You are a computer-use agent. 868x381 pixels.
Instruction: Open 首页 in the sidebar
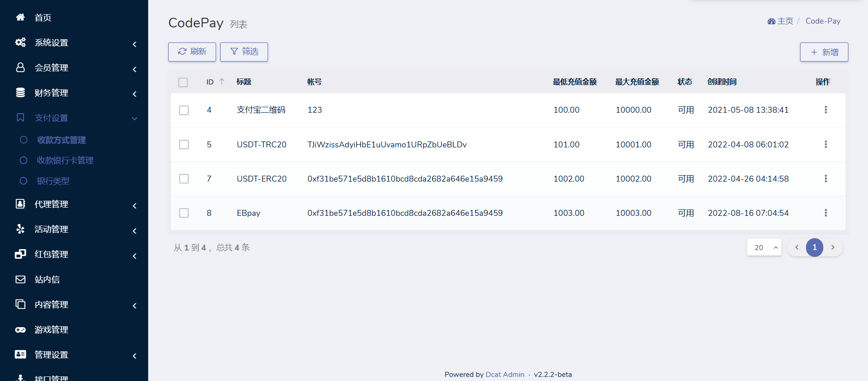point(43,18)
